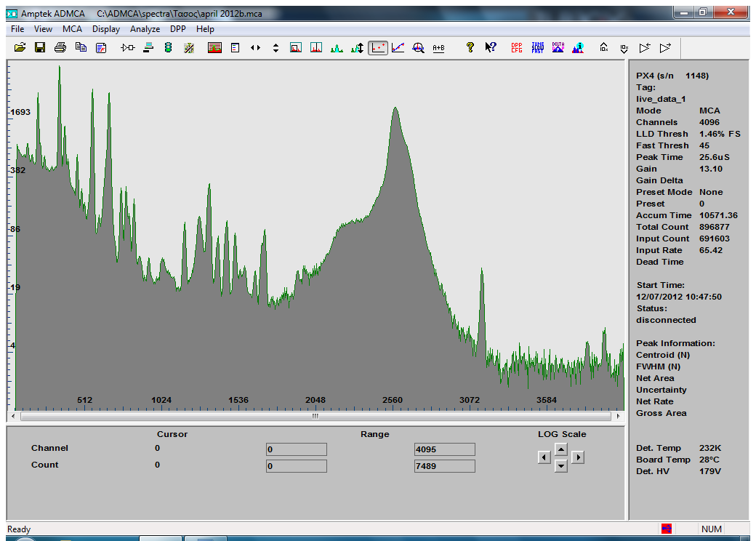
Task: Click LOG Scale up arrow button
Action: [x=560, y=449]
